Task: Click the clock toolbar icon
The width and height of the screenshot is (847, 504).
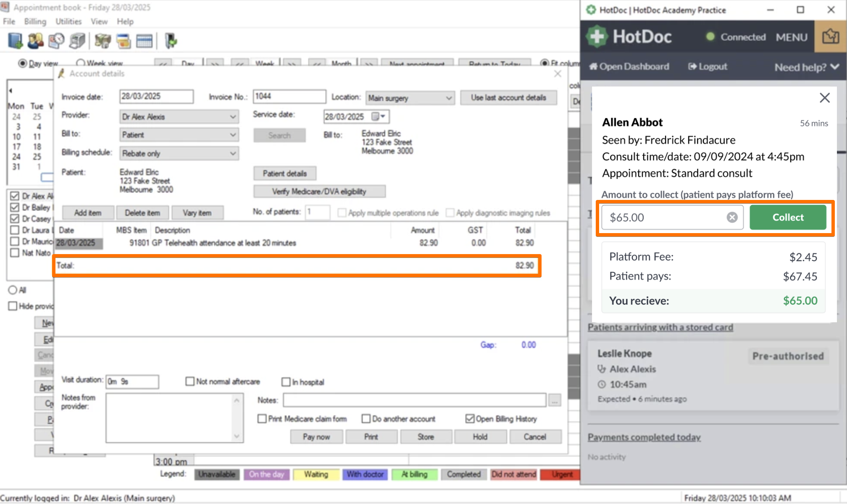Action: [x=56, y=41]
